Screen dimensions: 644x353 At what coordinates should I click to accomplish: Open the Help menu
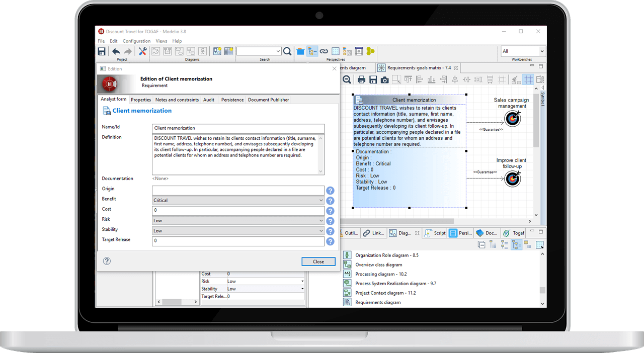177,41
